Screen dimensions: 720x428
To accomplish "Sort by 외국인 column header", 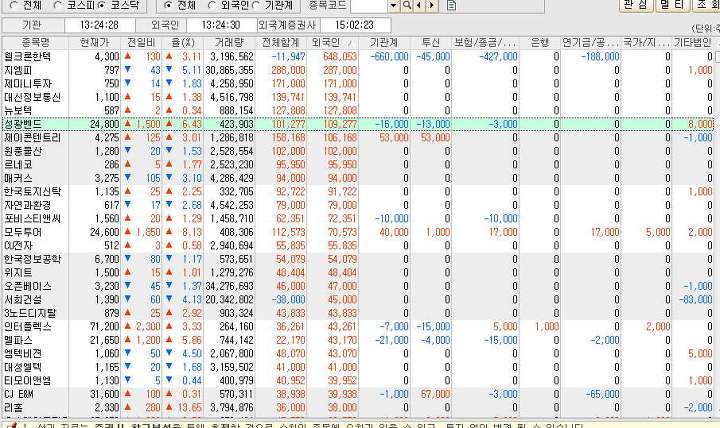I will point(332,43).
